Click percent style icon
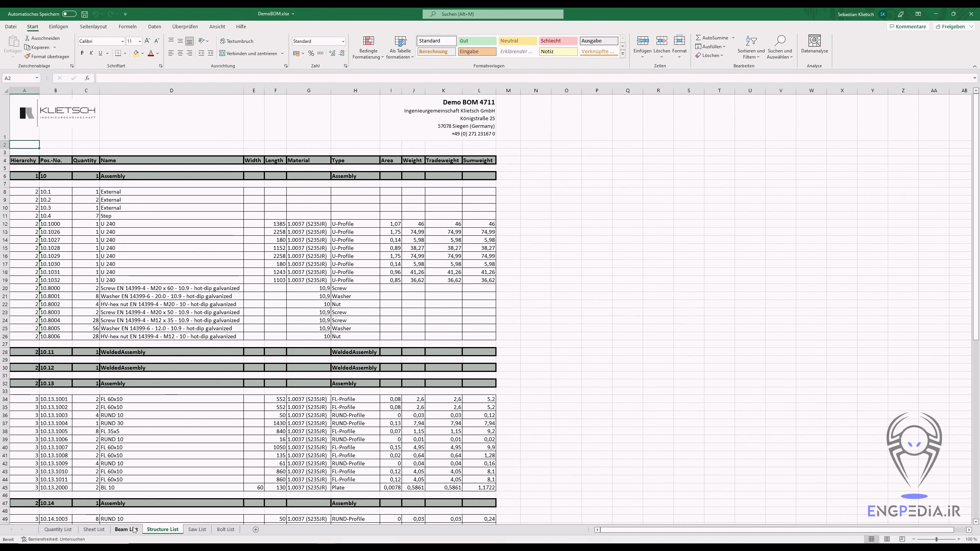The image size is (980, 551). tap(311, 53)
